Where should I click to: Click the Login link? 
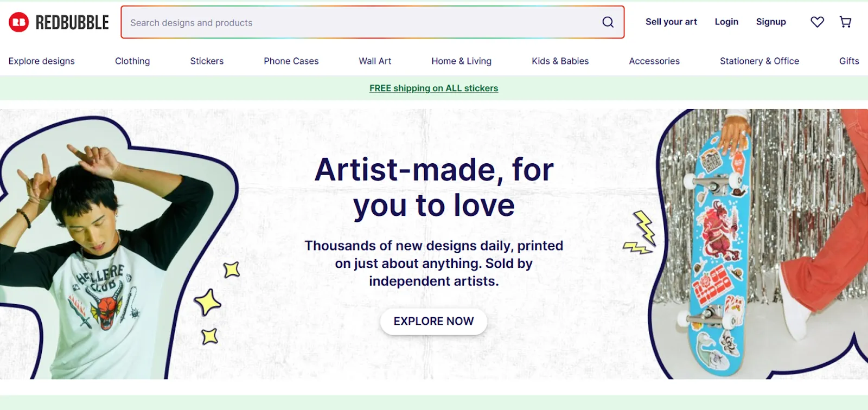click(726, 22)
